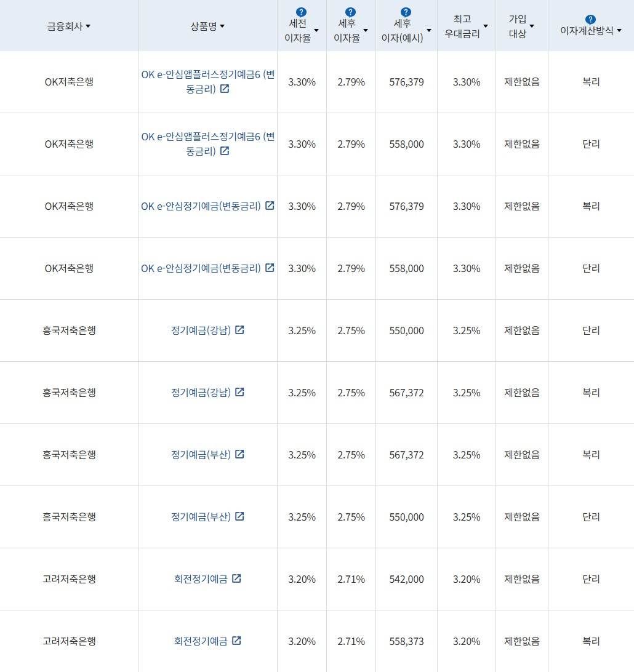This screenshot has height=672, width=634.
Task: Open external link icon beside 회전정기예금
Action: (237, 579)
